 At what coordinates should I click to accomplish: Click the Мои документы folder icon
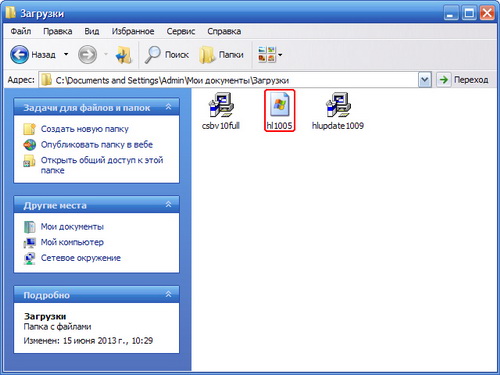tap(30, 227)
